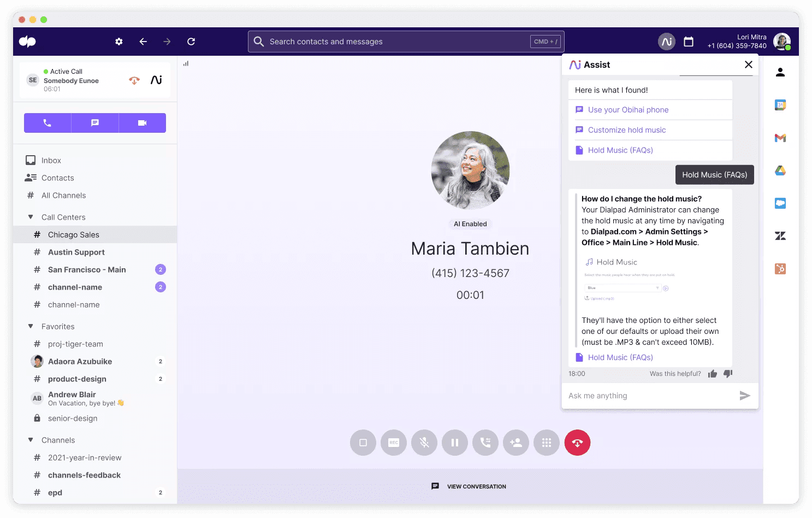Screen dimensions: 812x518
Task: Click Maria Tambien's profile photo
Action: tap(470, 170)
